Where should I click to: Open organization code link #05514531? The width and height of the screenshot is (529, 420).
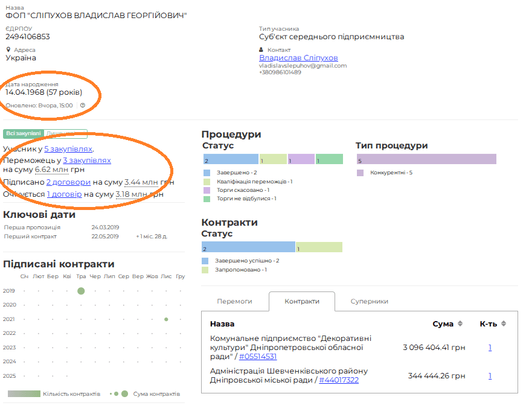point(258,357)
